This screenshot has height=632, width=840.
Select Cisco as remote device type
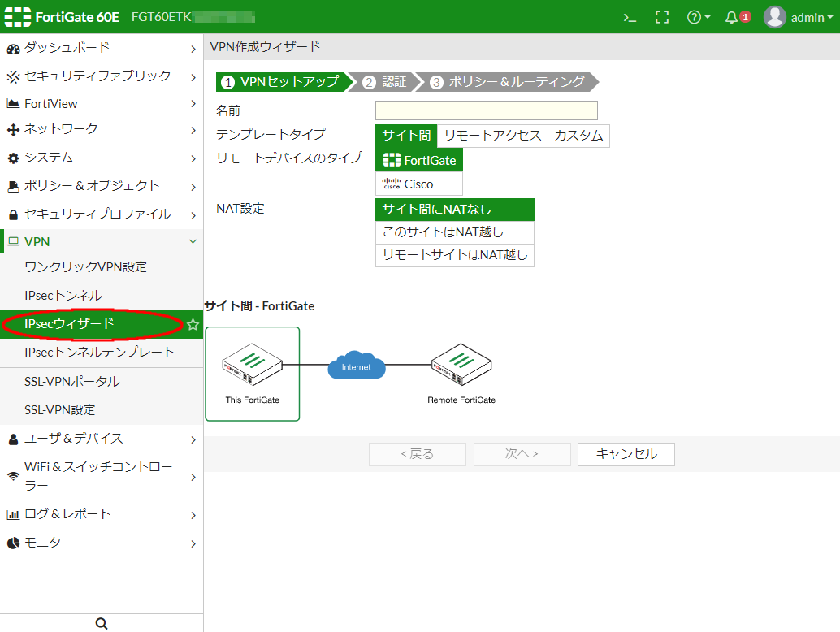418,184
